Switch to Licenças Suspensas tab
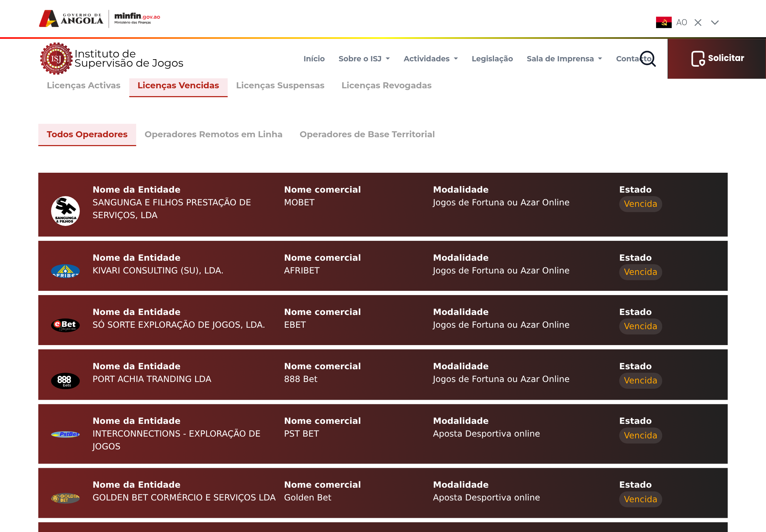 280,85
